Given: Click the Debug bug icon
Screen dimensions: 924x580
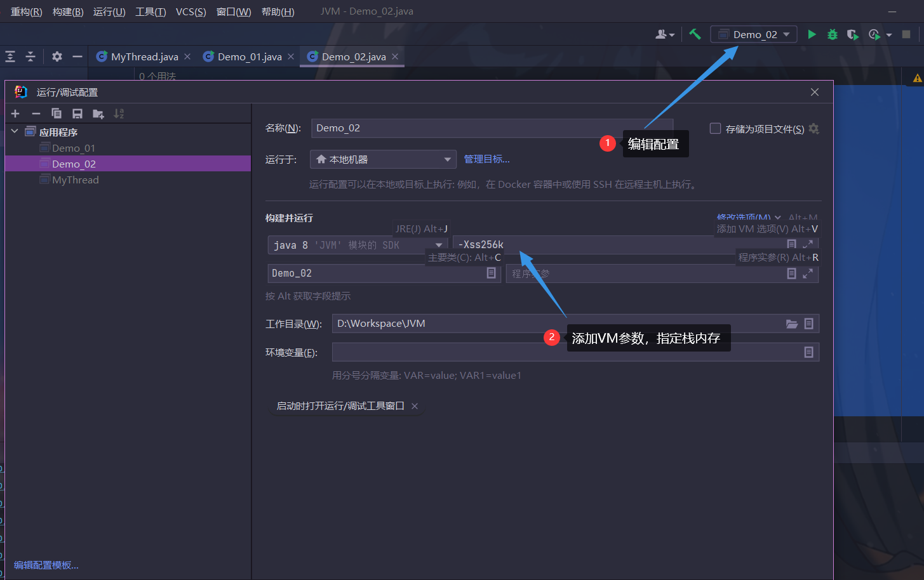Looking at the screenshot, I should [832, 34].
